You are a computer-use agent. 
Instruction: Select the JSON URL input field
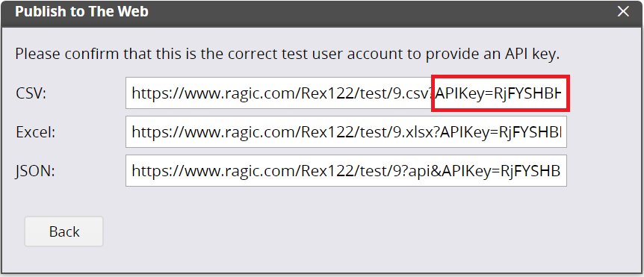pyautogui.click(x=346, y=171)
